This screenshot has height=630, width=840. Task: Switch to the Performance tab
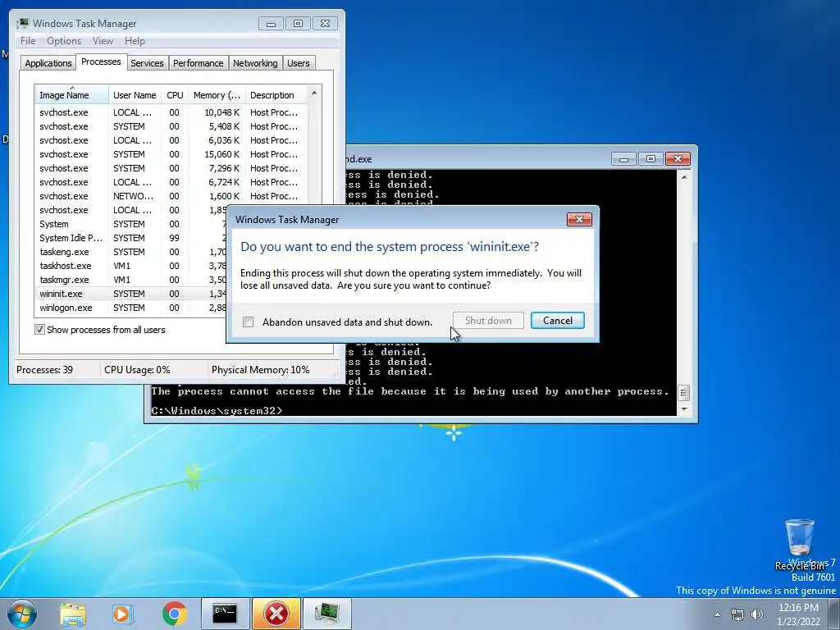pyautogui.click(x=198, y=62)
